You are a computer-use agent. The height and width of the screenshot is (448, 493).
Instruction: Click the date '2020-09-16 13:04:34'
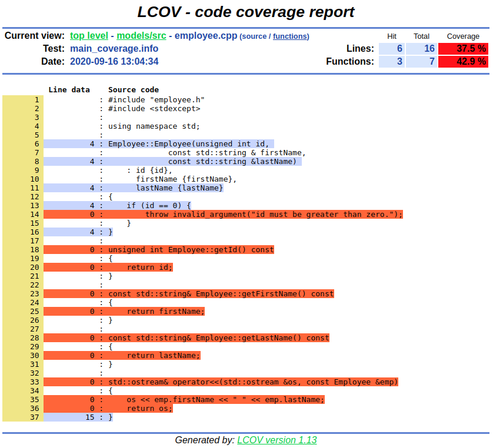pyautogui.click(x=114, y=61)
